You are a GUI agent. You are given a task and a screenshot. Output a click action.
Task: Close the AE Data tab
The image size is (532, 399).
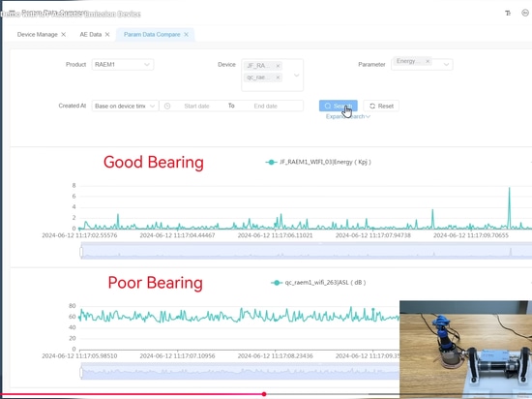[107, 35]
